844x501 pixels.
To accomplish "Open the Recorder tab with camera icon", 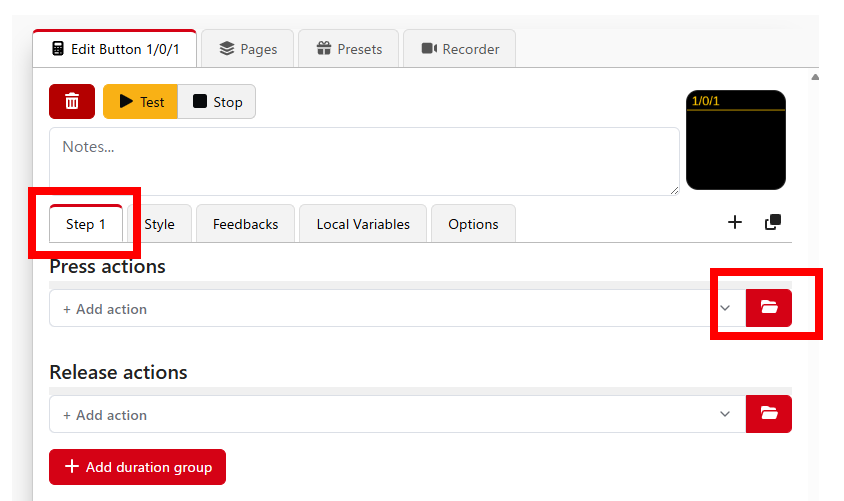I will click(460, 49).
